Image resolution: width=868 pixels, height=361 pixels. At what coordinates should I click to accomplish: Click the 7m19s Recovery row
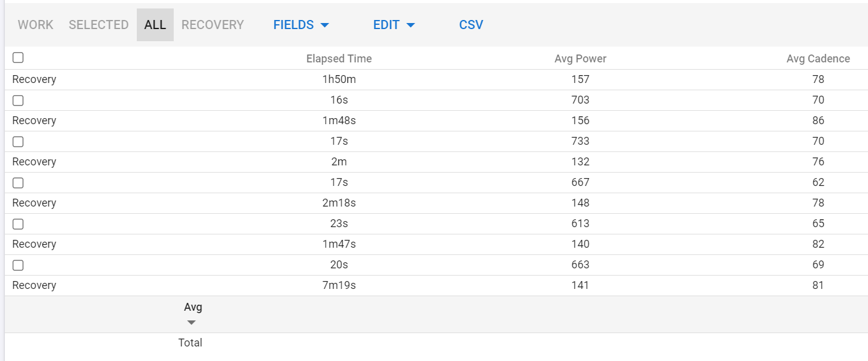339,285
